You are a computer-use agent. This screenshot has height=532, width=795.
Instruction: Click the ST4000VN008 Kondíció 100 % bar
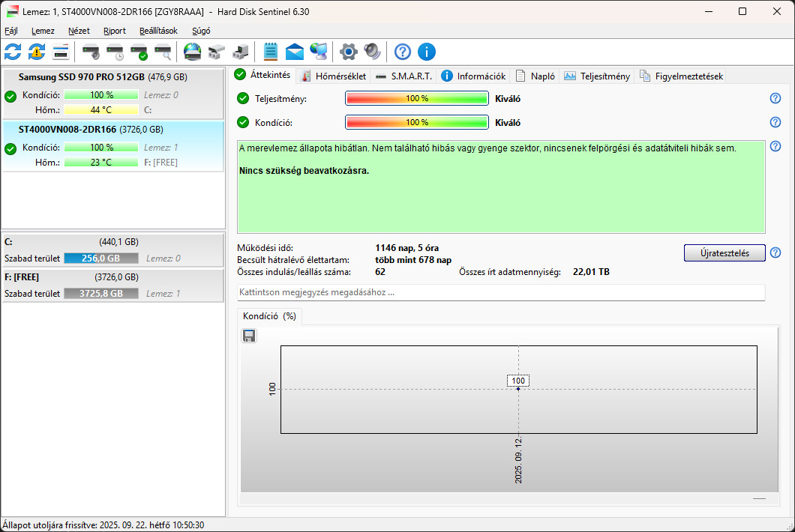(101, 148)
